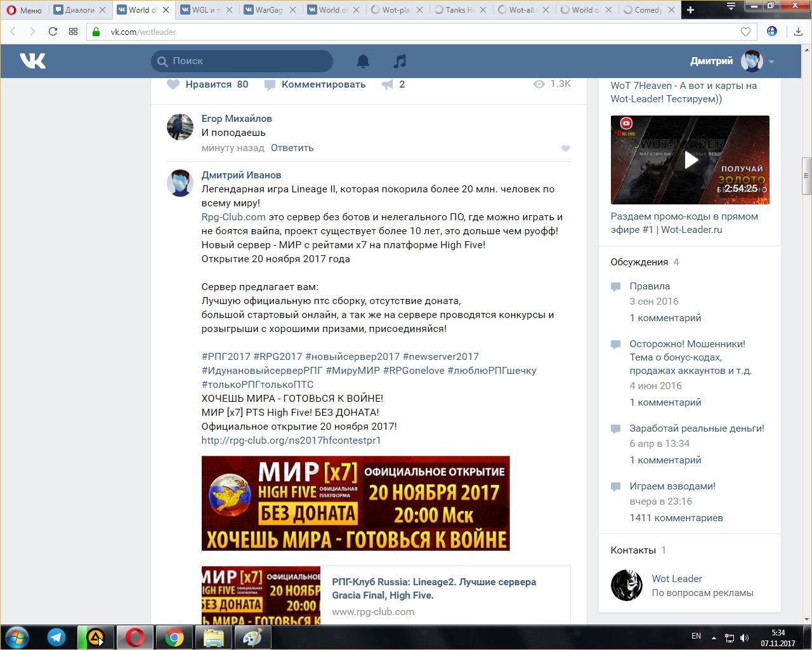Click the browser forward arrow
The image size is (812, 650).
32,32
